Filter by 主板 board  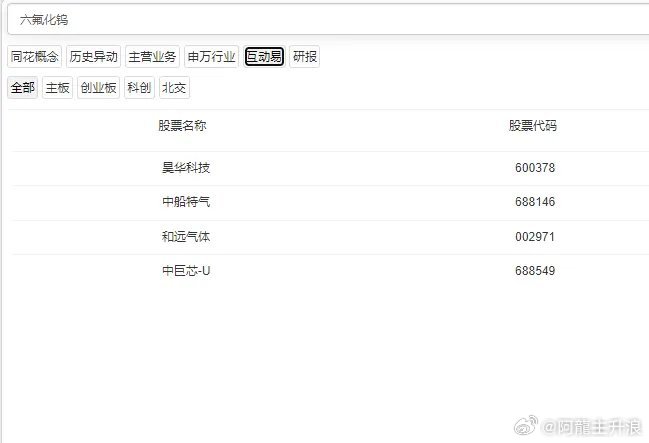point(58,87)
